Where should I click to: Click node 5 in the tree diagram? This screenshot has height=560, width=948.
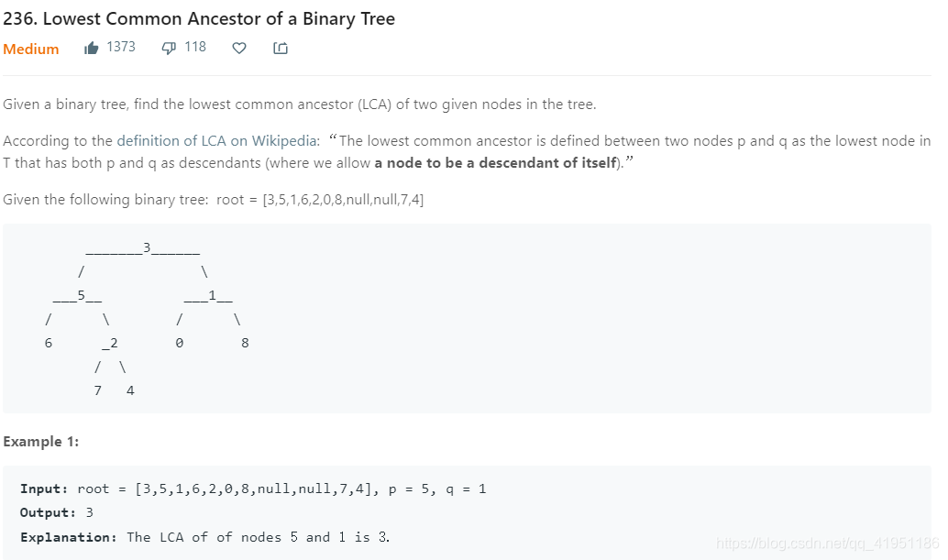(81, 295)
